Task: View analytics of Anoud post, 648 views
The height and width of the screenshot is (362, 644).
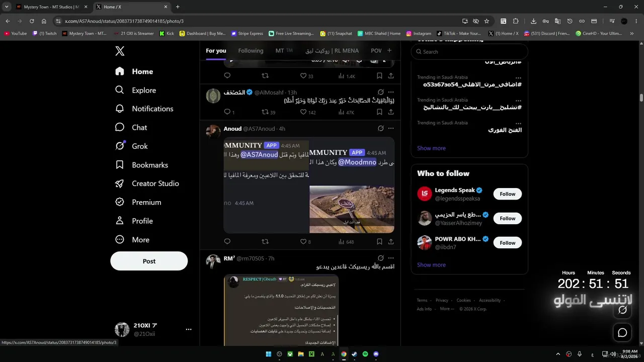Action: (x=346, y=242)
